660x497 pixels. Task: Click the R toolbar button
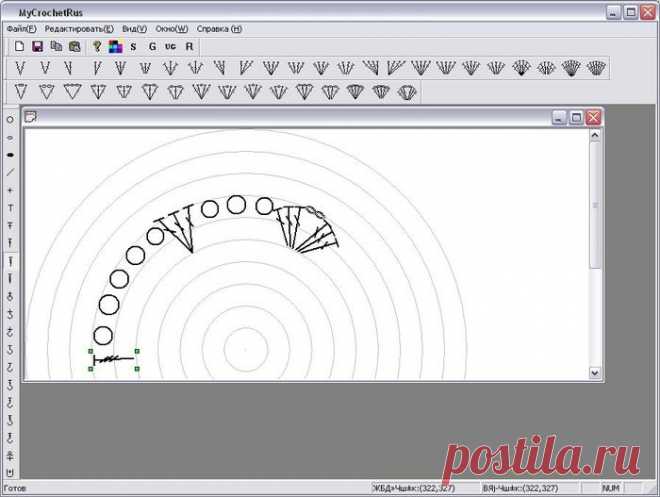pos(189,47)
